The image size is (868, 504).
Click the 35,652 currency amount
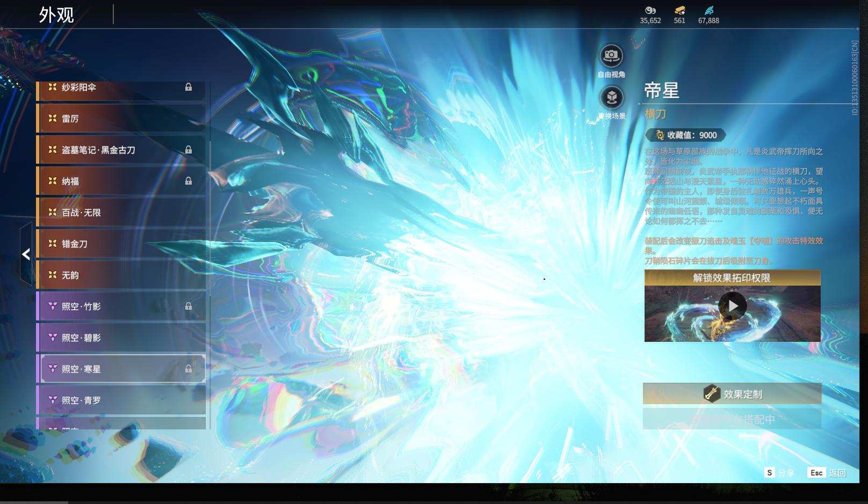point(650,20)
